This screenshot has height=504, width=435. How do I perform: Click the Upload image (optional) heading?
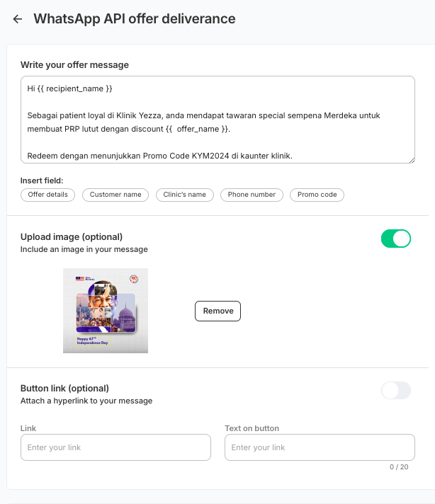click(x=72, y=236)
